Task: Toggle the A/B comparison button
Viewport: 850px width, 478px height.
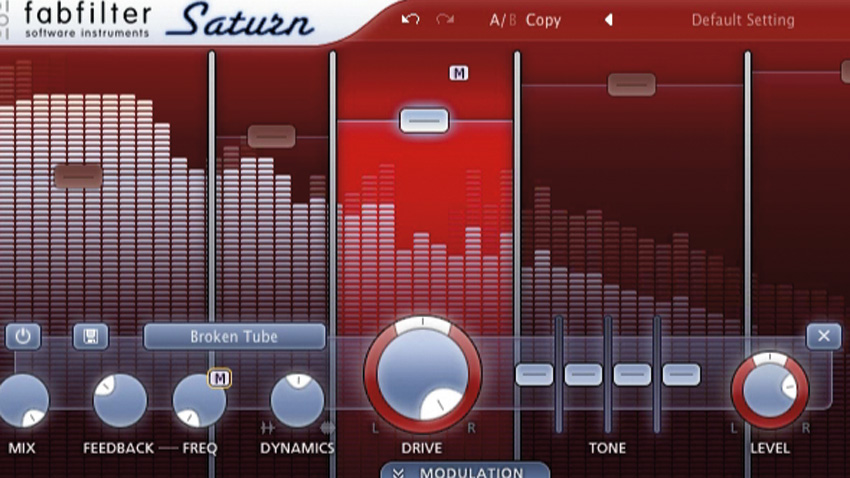Action: [x=503, y=21]
